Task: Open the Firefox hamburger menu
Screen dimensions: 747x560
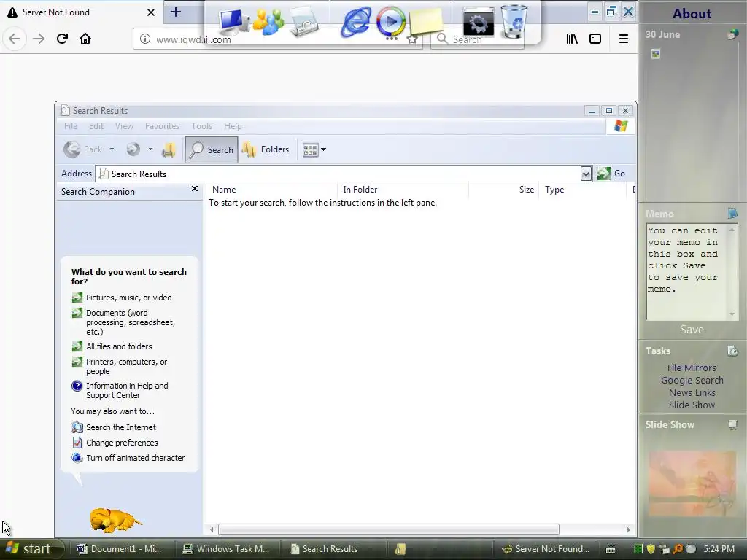Action: click(x=623, y=39)
